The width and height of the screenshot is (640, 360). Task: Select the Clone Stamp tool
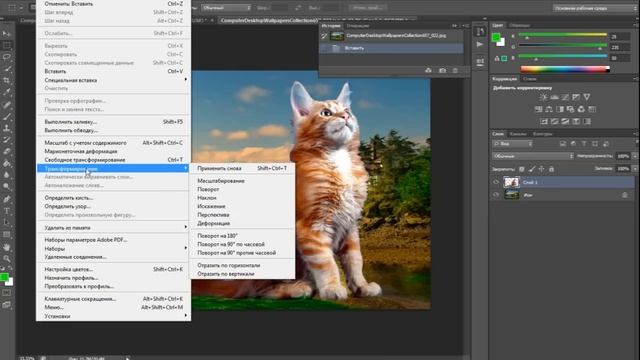[x=7, y=128]
